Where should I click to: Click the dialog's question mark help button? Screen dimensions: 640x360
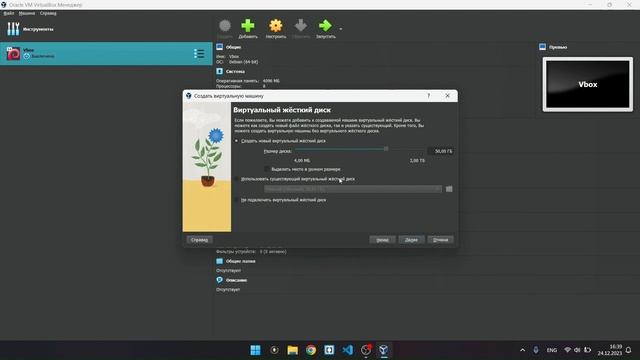pyautogui.click(x=429, y=96)
